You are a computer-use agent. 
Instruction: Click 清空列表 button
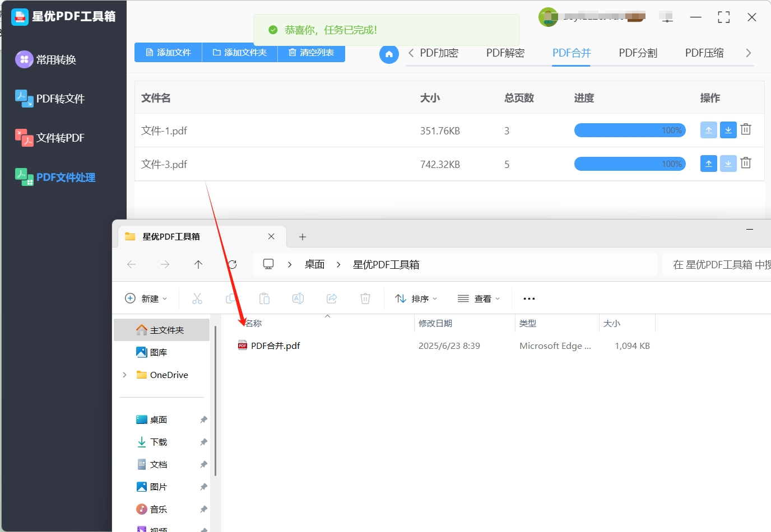tap(312, 53)
